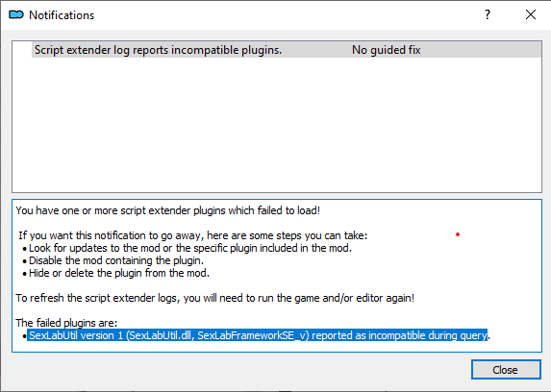The width and height of the screenshot is (551, 392).
Task: Select the 'Script extender log reports incompatible plugins' row
Action: coord(287,50)
